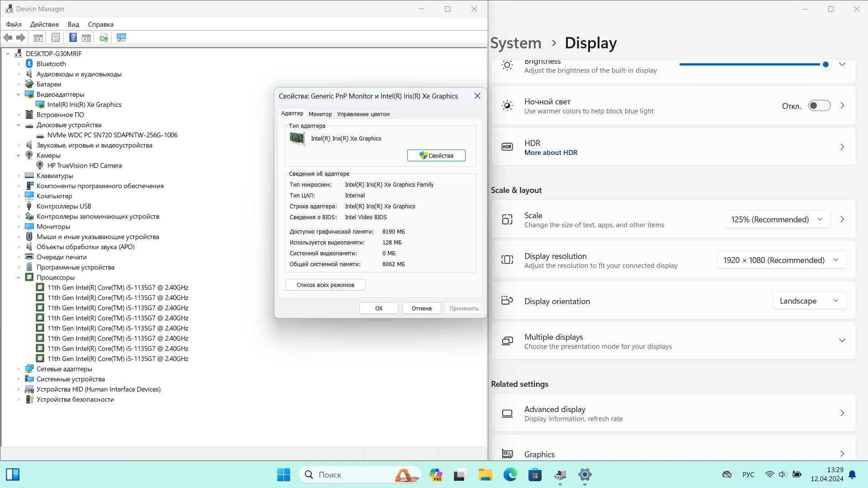
Task: Open the Справка menu
Action: [x=100, y=24]
